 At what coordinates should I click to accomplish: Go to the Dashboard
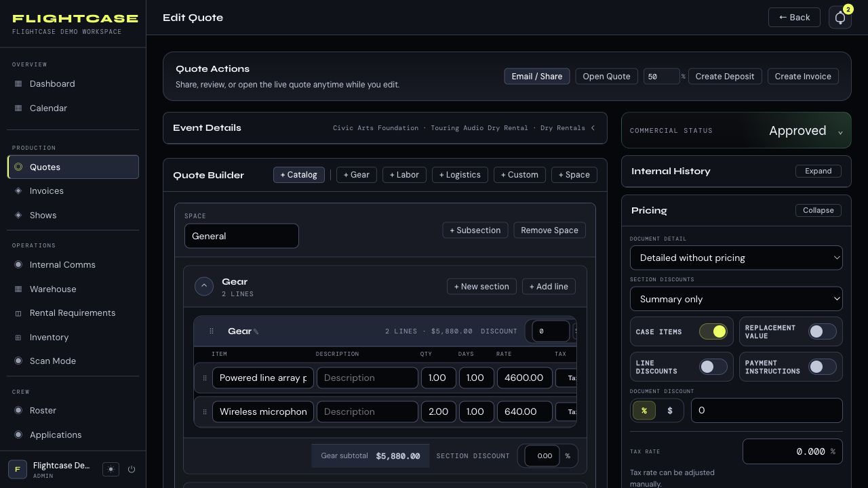tap(73, 84)
